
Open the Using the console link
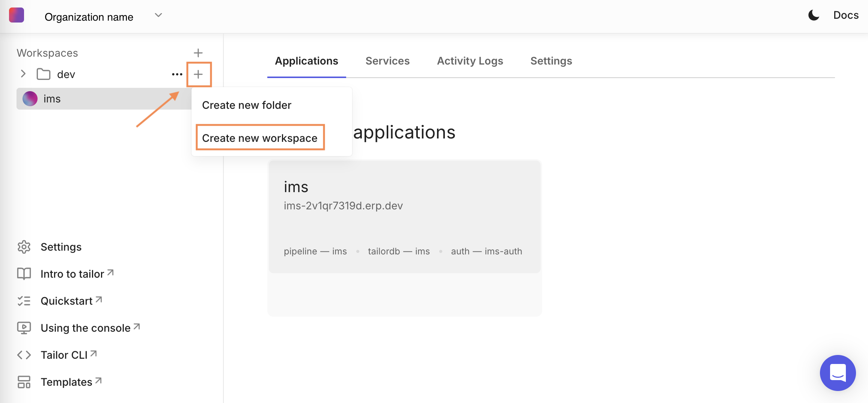tap(90, 328)
